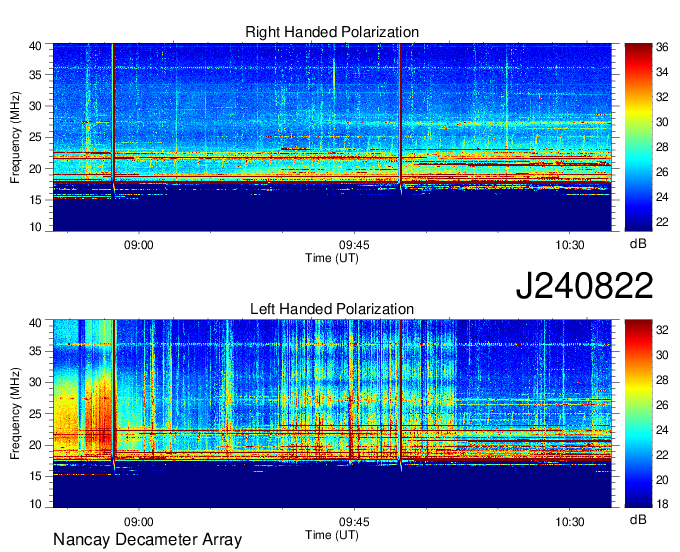The image size is (680, 552).
Task: Click the 32 dB value on Left Handed colorbar
Action: point(662,330)
